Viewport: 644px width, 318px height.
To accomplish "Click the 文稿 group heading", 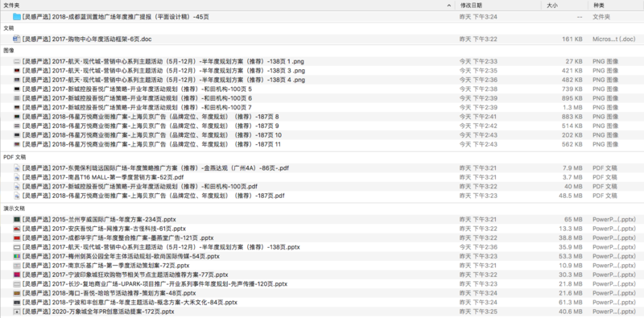I will pos(9,28).
